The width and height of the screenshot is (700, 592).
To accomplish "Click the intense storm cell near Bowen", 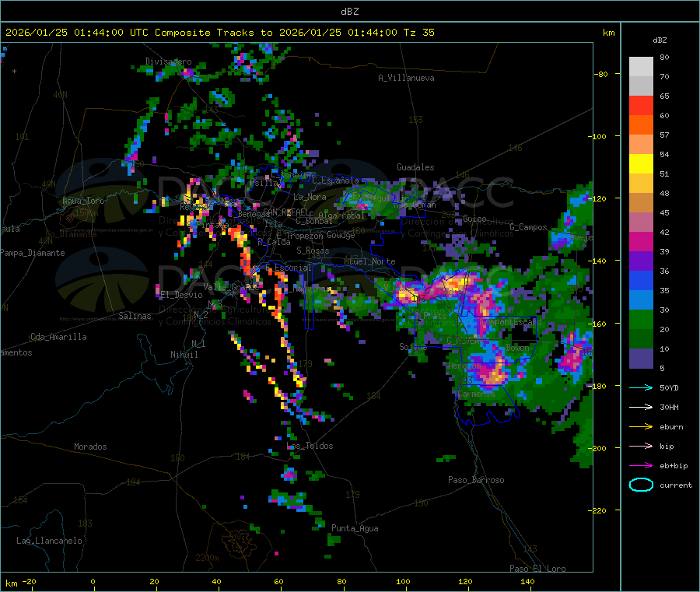I will click(494, 373).
